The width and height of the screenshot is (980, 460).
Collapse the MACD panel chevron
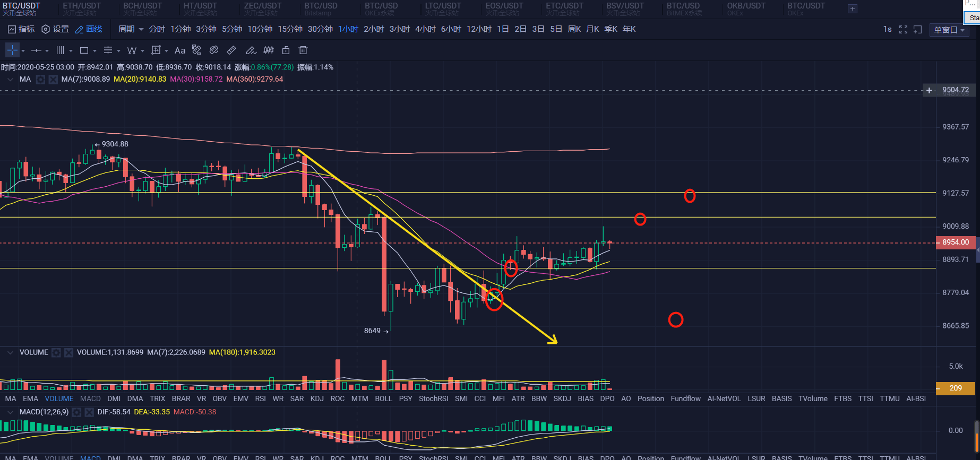pyautogui.click(x=10, y=412)
